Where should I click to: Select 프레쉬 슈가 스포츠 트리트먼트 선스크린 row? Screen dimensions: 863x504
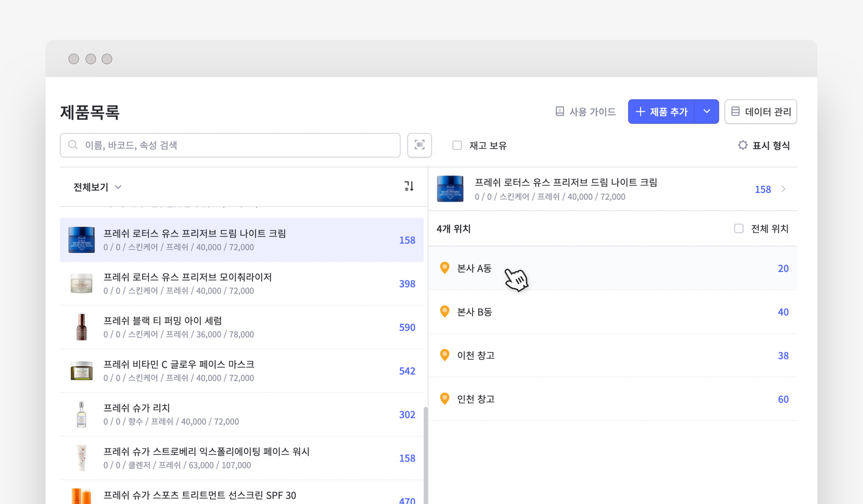[242, 492]
